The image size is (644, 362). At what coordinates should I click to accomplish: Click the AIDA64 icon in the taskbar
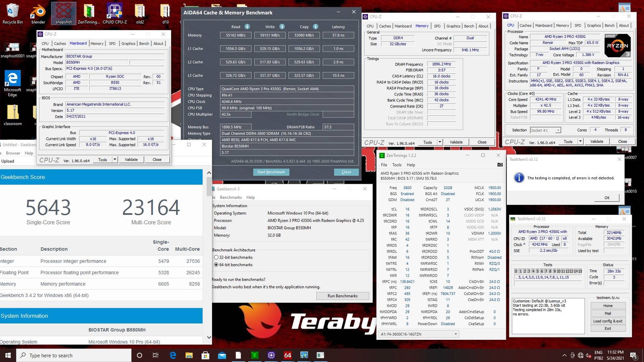tap(287, 355)
